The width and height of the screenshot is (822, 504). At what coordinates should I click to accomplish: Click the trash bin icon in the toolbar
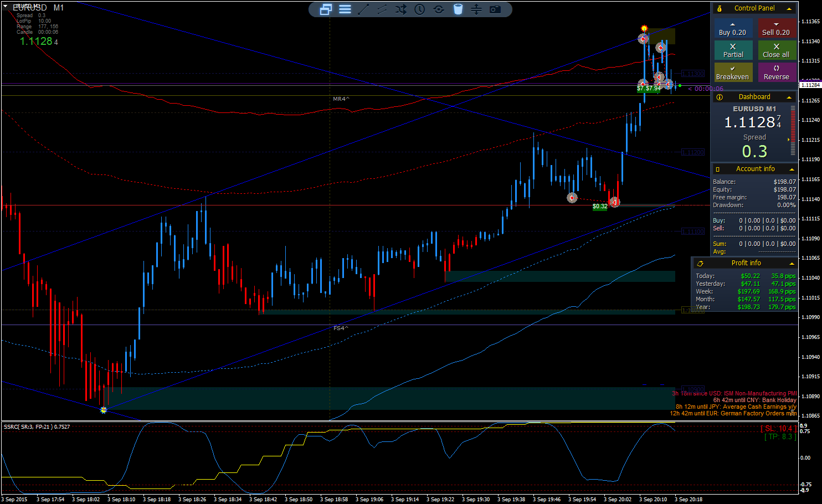point(458,9)
